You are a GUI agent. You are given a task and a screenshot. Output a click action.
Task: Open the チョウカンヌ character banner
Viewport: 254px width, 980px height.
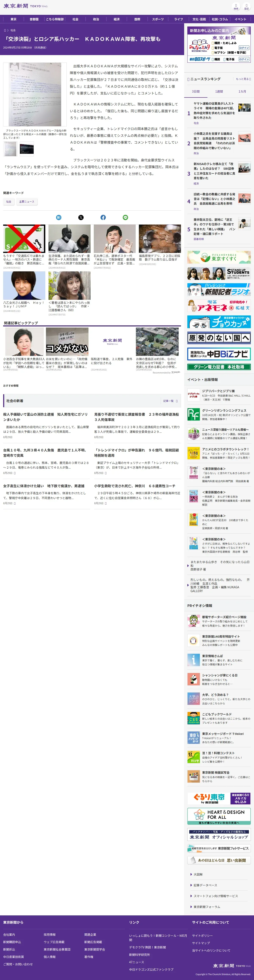(219, 322)
